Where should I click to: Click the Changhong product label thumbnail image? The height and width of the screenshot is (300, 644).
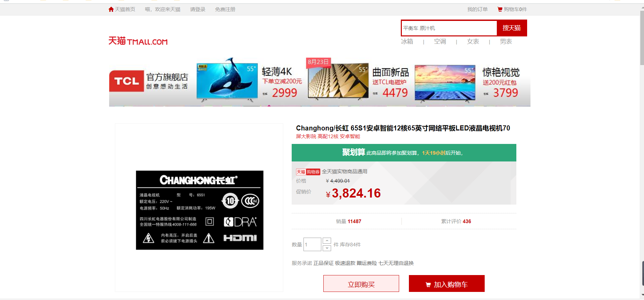199,210
